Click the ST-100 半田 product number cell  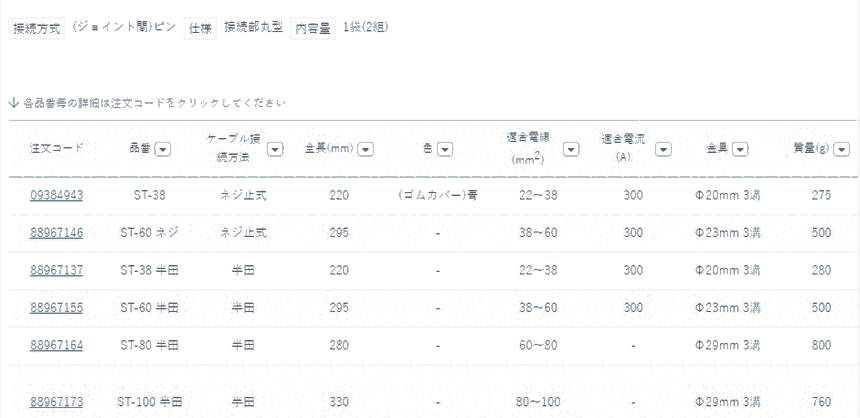coord(148,402)
